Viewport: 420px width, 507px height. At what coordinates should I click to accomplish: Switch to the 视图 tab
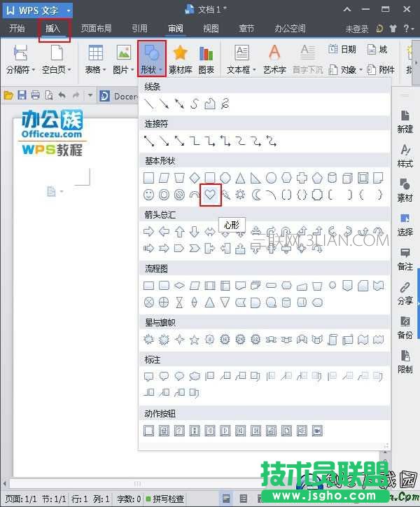click(211, 29)
